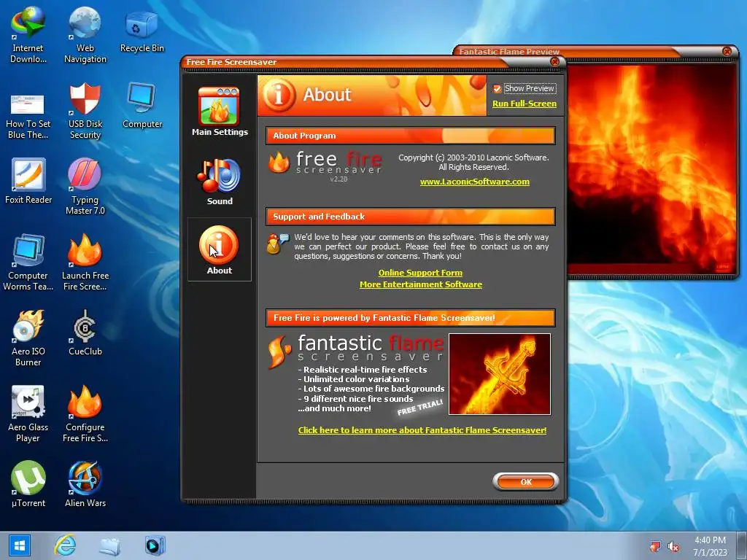Viewport: 747px width, 560px height.
Task: Select the Configure Free Fire Screensaver icon
Action: (x=85, y=414)
